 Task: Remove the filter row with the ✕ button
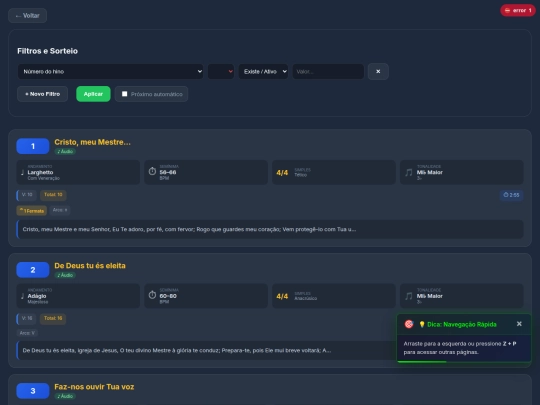(x=378, y=72)
